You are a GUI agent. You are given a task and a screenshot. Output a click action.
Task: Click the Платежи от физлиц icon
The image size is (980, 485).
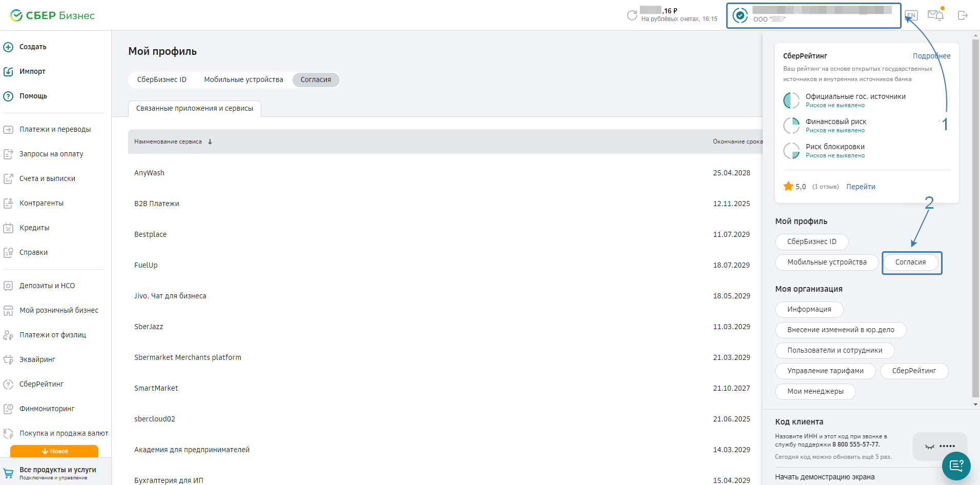pos(8,335)
